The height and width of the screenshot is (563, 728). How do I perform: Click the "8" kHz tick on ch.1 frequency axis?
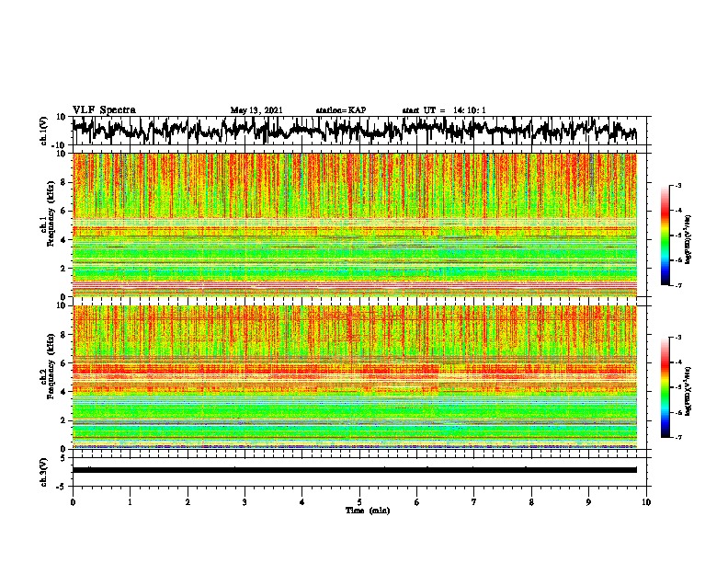click(x=64, y=182)
